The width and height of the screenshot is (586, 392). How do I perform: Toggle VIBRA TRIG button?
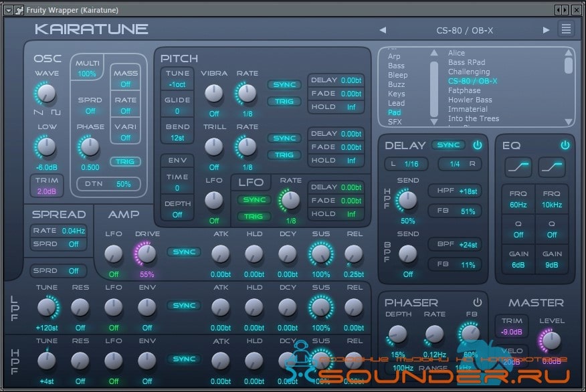(x=284, y=101)
